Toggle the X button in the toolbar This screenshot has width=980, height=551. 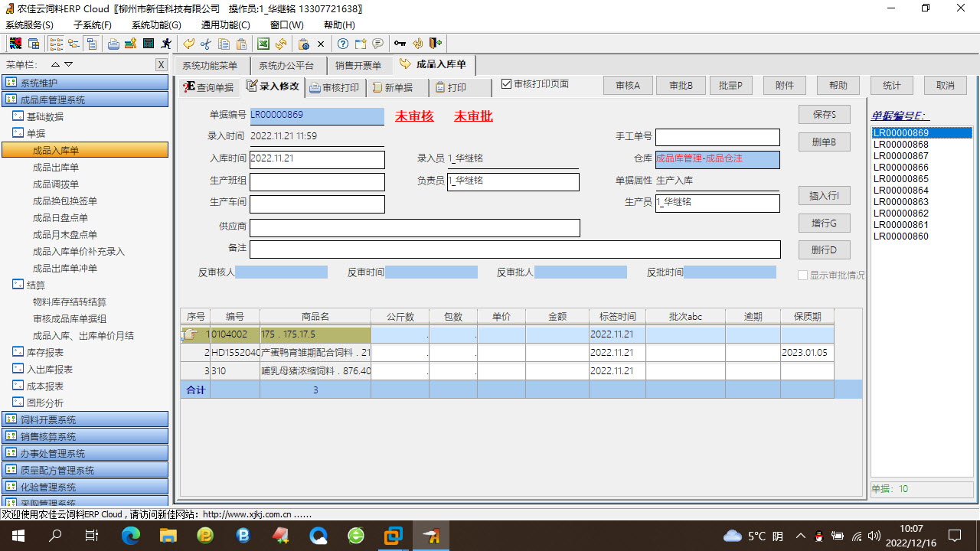coord(321,44)
